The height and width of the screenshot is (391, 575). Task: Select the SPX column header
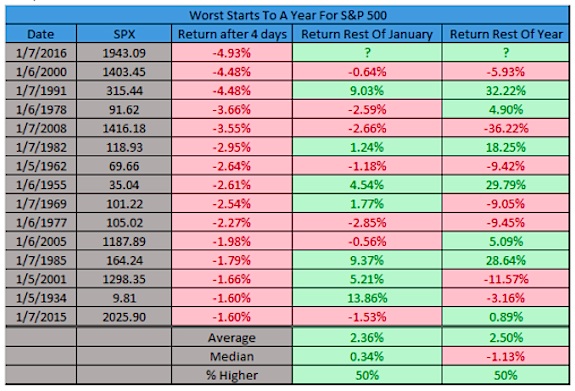(124, 34)
